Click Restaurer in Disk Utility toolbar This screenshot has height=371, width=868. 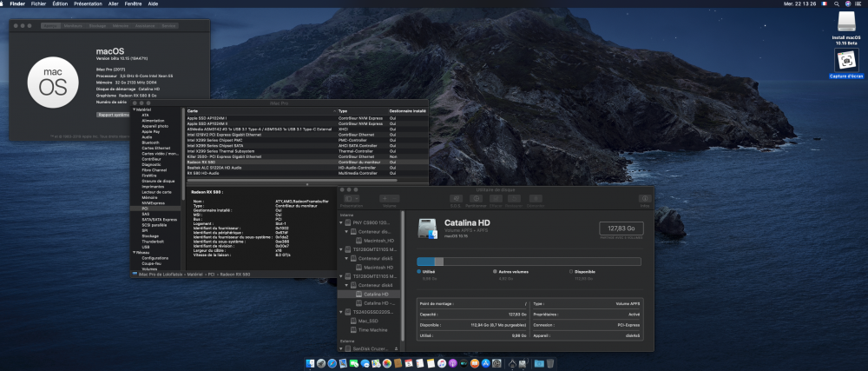pyautogui.click(x=514, y=199)
